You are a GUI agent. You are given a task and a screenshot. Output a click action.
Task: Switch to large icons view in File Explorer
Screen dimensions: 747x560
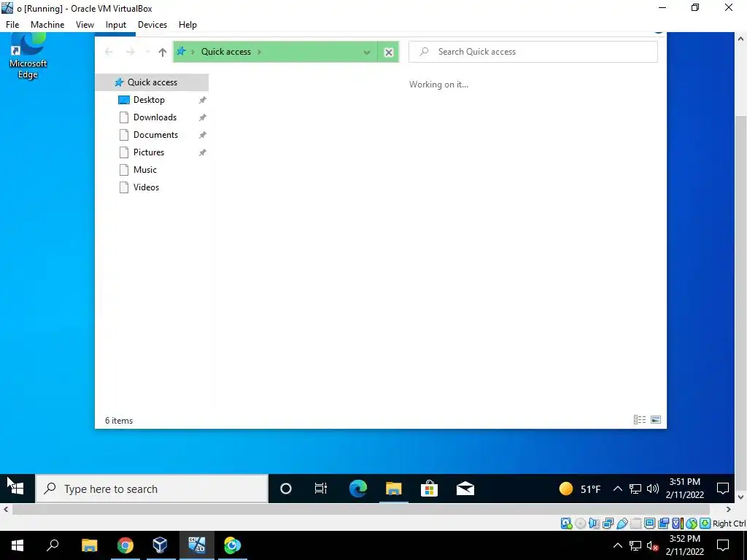[x=656, y=419]
